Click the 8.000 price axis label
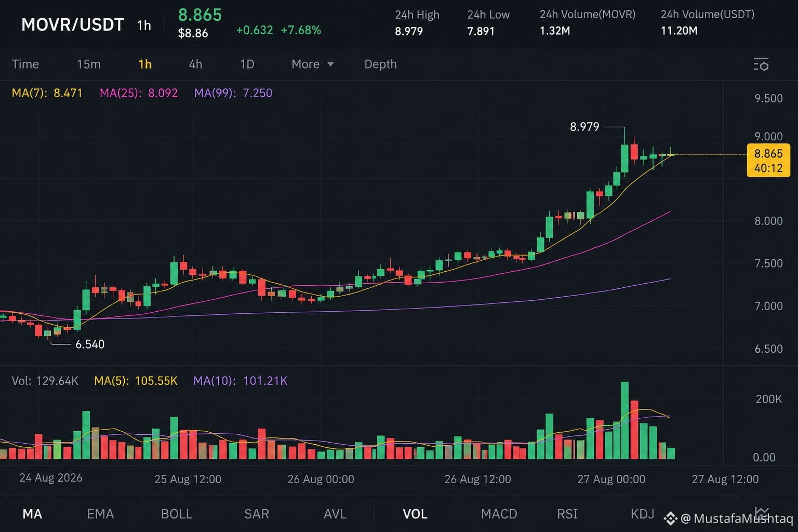The width and height of the screenshot is (798, 532). (x=768, y=221)
